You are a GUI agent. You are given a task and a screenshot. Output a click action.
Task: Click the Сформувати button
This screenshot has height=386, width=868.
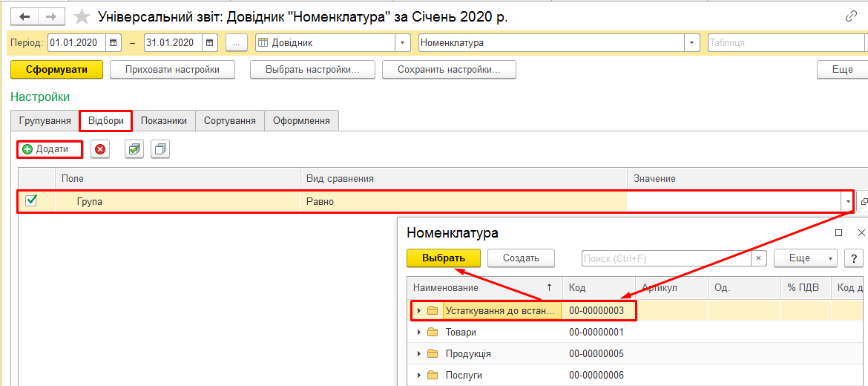(57, 70)
